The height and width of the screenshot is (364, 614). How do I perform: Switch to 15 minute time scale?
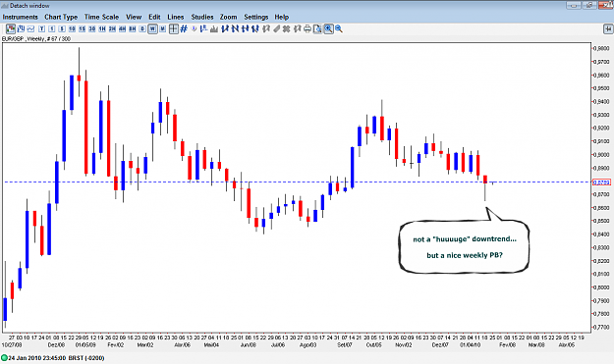point(82,28)
